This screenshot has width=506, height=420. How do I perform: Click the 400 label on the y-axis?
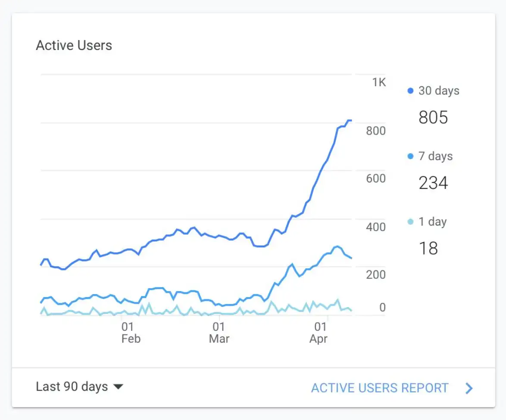click(x=375, y=226)
